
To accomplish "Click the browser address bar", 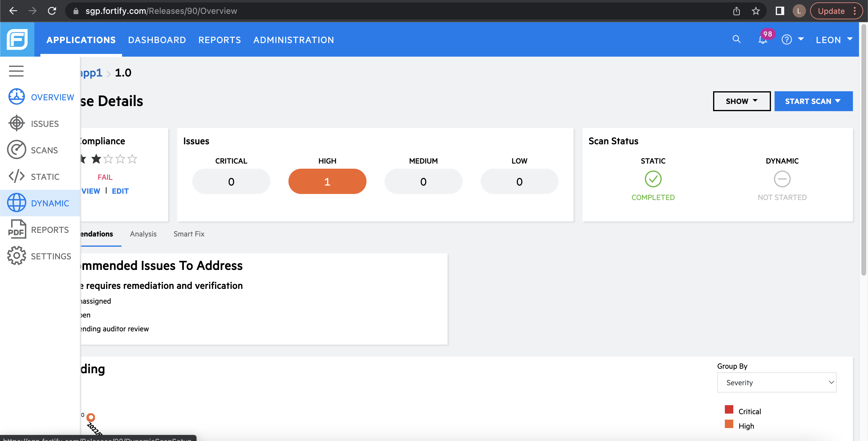I will click(x=236, y=11).
